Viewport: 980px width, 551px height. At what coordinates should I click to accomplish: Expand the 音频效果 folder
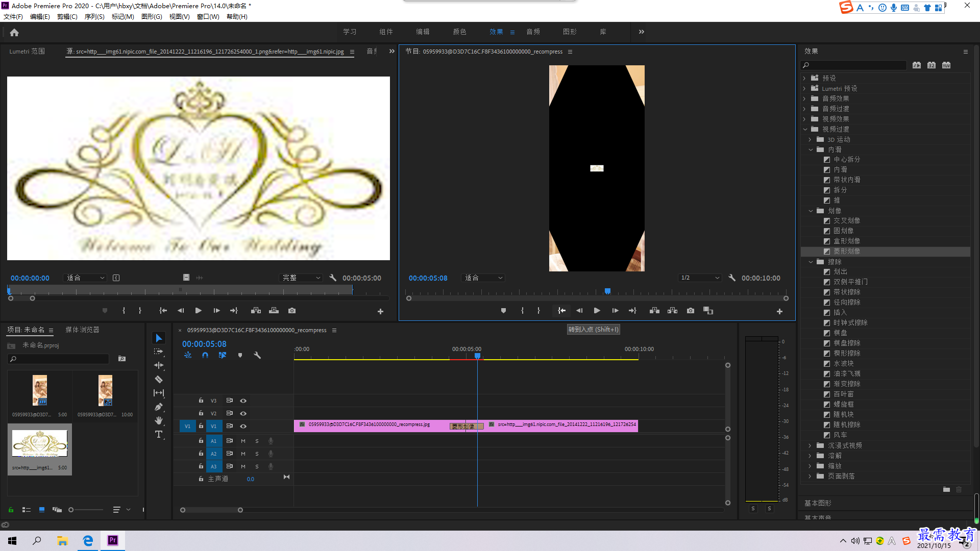[x=804, y=99]
